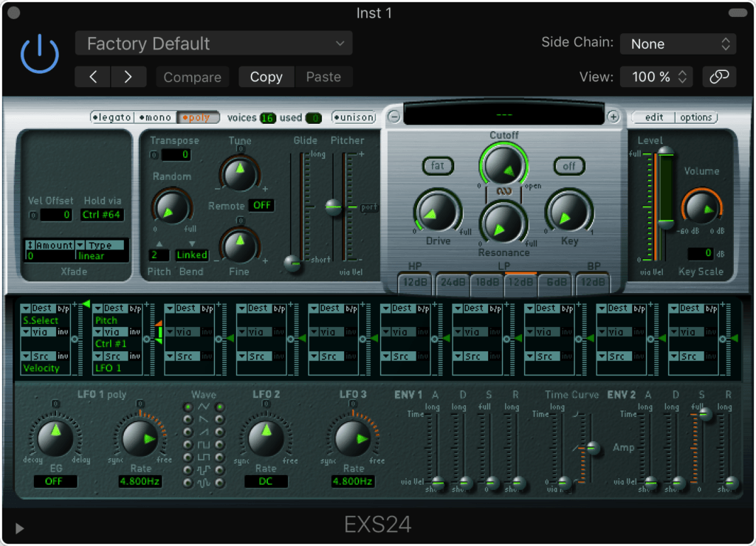Click the minus zone button left of display
756x546 pixels.
(x=394, y=117)
